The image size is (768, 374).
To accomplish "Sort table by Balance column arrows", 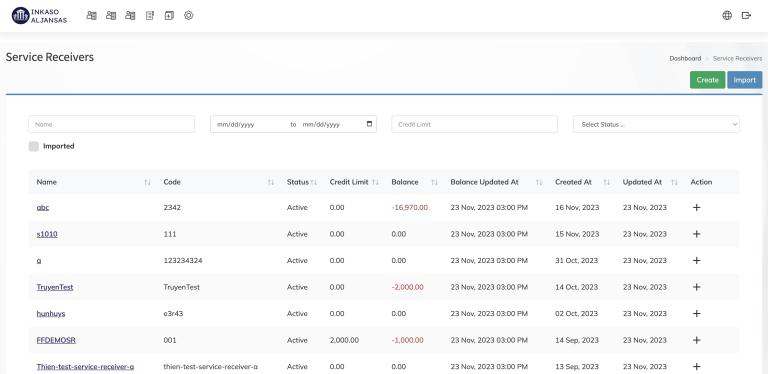I will click(434, 183).
